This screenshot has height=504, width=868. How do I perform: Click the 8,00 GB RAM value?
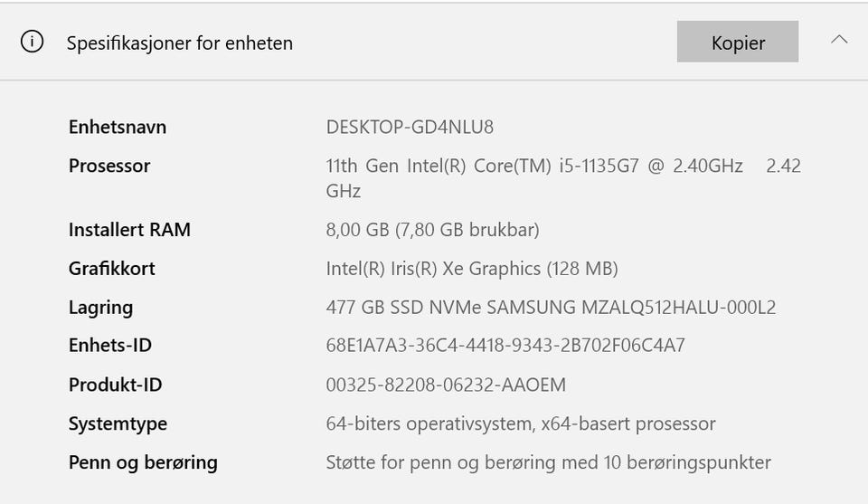[432, 230]
